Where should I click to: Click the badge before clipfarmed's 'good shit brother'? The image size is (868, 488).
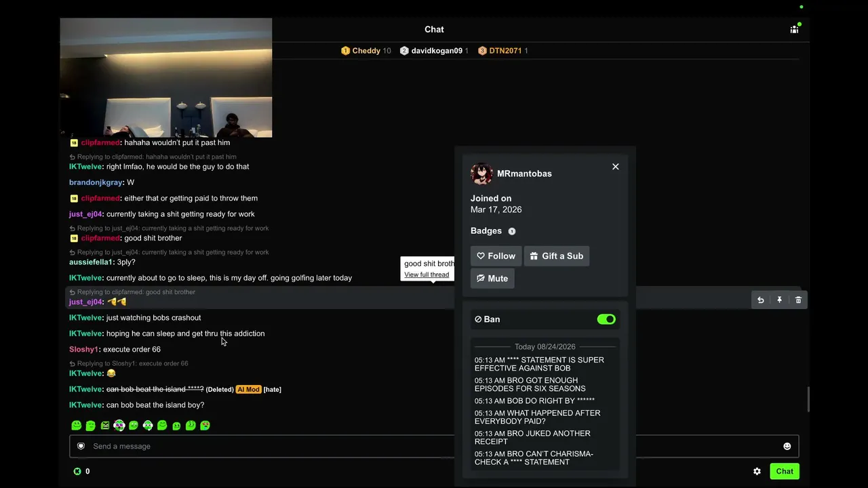[x=74, y=239]
